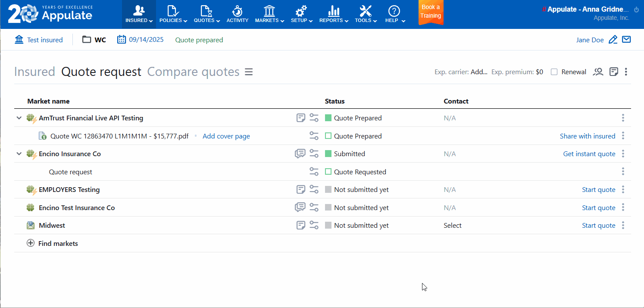Screen dimensions: 644x308
Task: Click the Midwest market mail icon
Action: 30,225
